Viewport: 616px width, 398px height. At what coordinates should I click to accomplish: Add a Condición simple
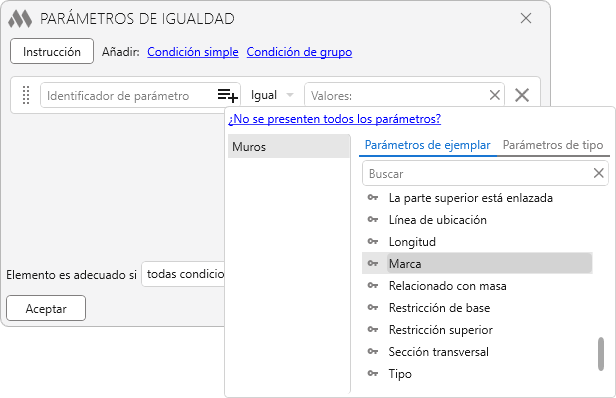(x=193, y=52)
